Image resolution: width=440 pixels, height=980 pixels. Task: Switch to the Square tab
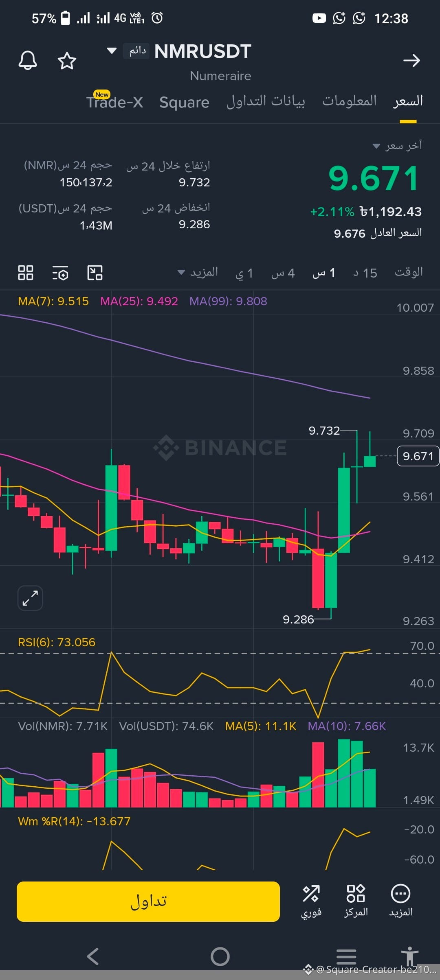(x=184, y=102)
